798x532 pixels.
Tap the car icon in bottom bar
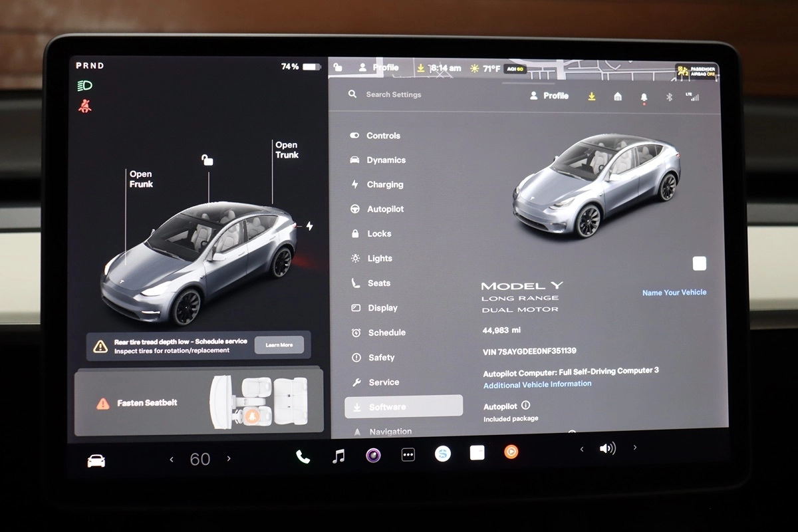click(96, 461)
